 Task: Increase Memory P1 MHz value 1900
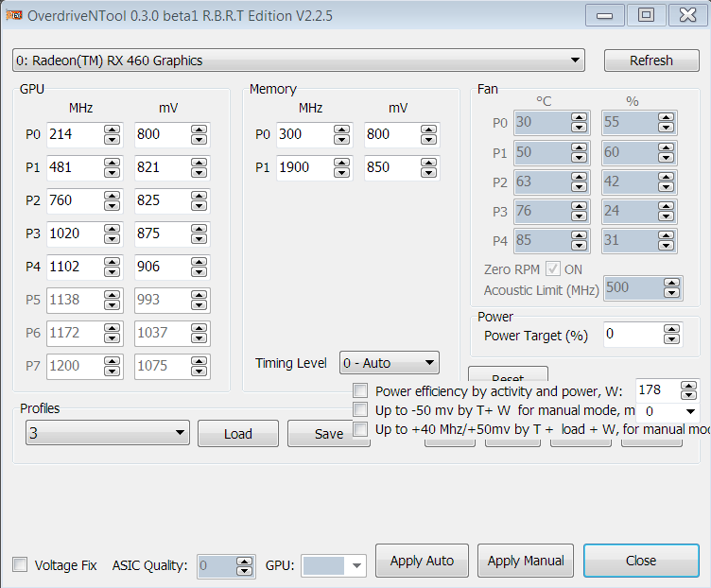(x=341, y=163)
